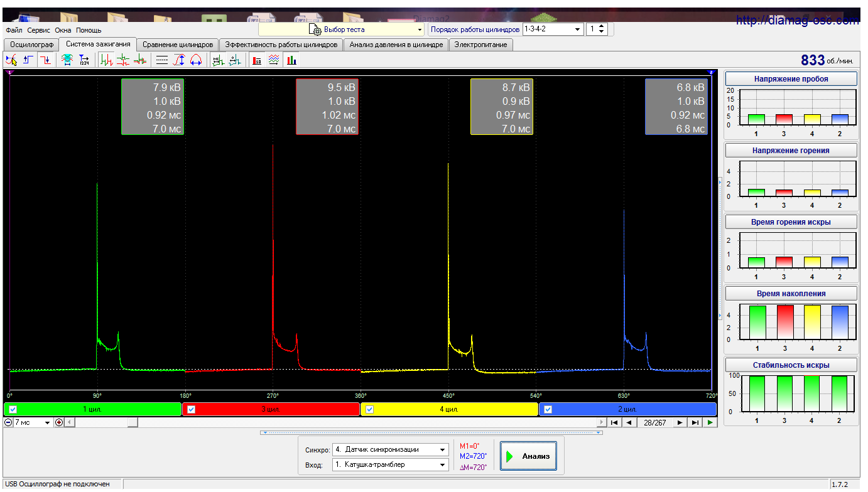Viewport: 868px width, 492px height.
Task: Toggle the 3 цил. checkbox
Action: (x=192, y=409)
